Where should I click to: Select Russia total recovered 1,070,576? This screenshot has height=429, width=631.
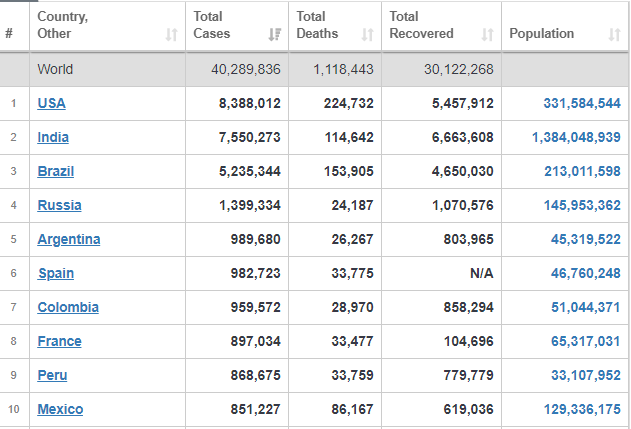point(462,205)
